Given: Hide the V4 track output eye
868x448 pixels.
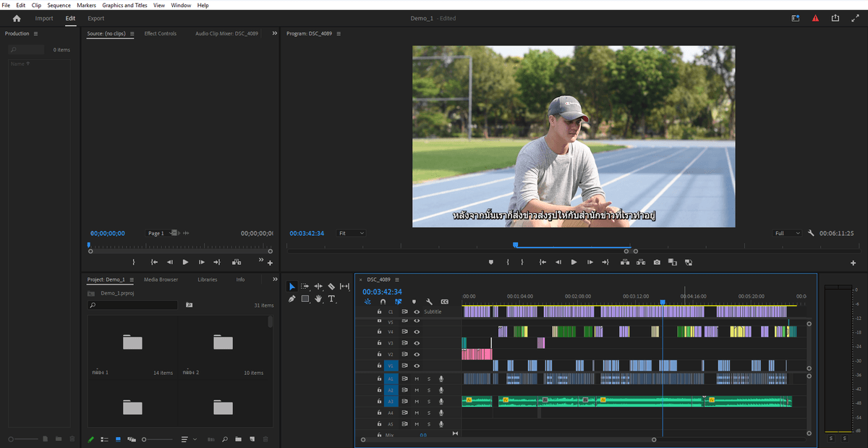Looking at the screenshot, I should pos(417,331).
